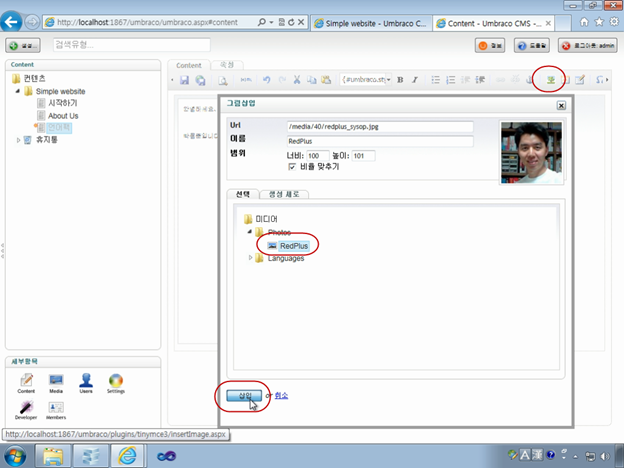
Task: Close the insert image dialog
Action: pyautogui.click(x=561, y=105)
